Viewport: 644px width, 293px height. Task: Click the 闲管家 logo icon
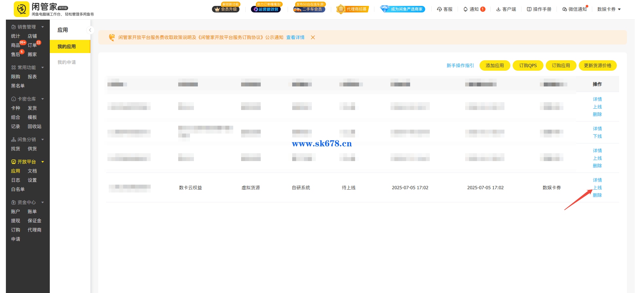(x=21, y=9)
